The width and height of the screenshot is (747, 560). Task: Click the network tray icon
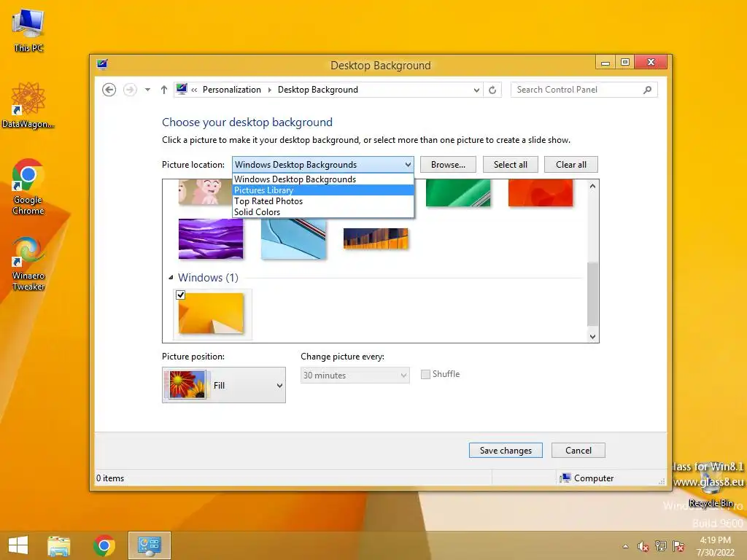(x=661, y=546)
